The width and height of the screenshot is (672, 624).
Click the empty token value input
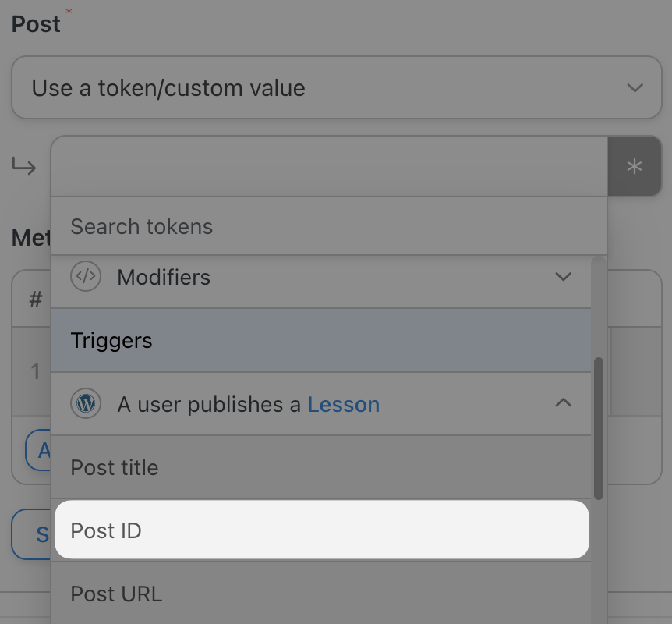click(x=327, y=166)
